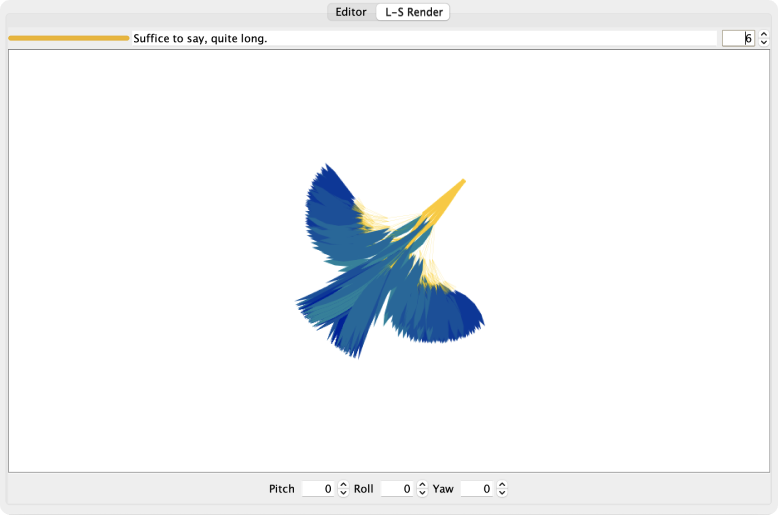Focus the Pitch value field
The height and width of the screenshot is (515, 778).
coord(318,489)
